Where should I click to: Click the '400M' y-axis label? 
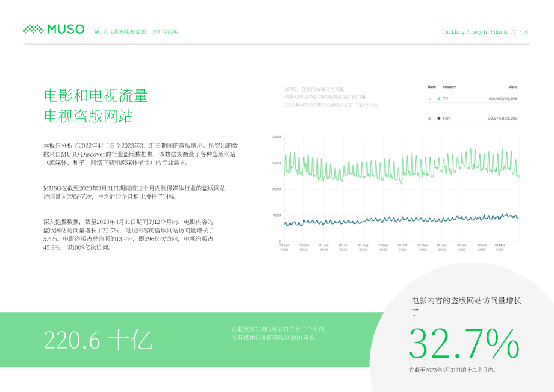pos(276,137)
